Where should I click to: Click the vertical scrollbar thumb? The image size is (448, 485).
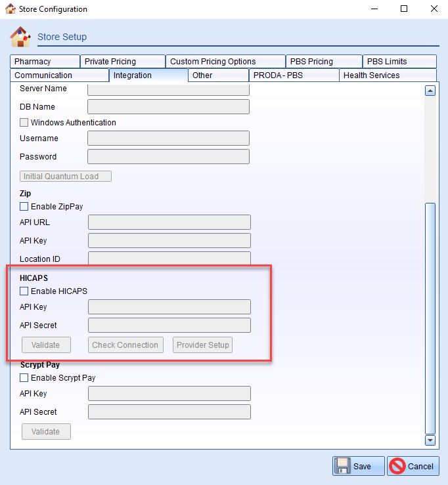click(430, 318)
